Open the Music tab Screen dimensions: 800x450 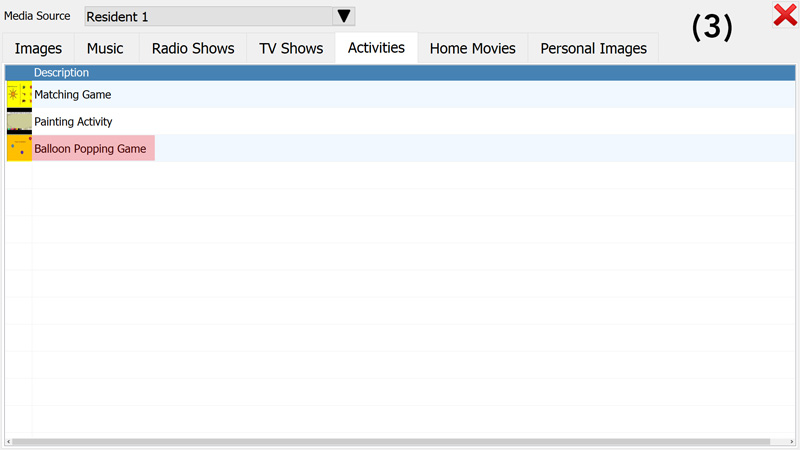[x=105, y=48]
